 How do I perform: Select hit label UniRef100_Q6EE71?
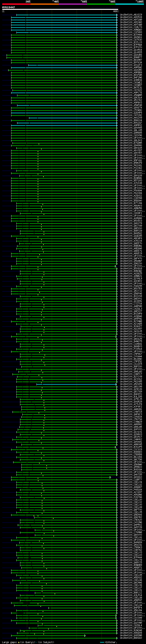[x=131, y=251]
